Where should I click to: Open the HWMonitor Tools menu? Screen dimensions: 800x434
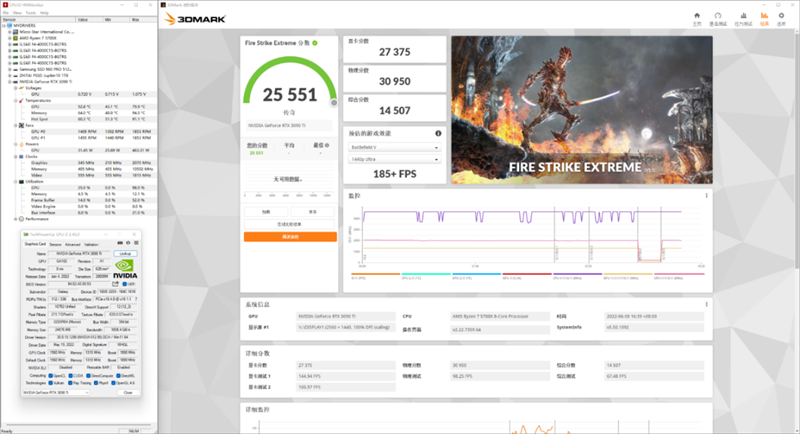[31, 13]
